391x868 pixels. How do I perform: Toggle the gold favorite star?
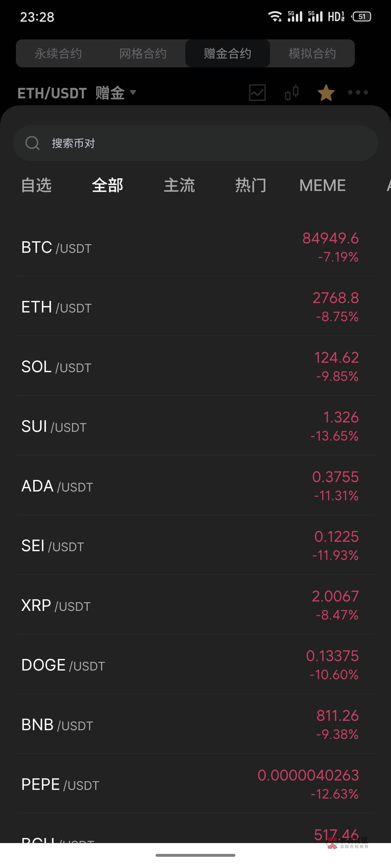(326, 93)
